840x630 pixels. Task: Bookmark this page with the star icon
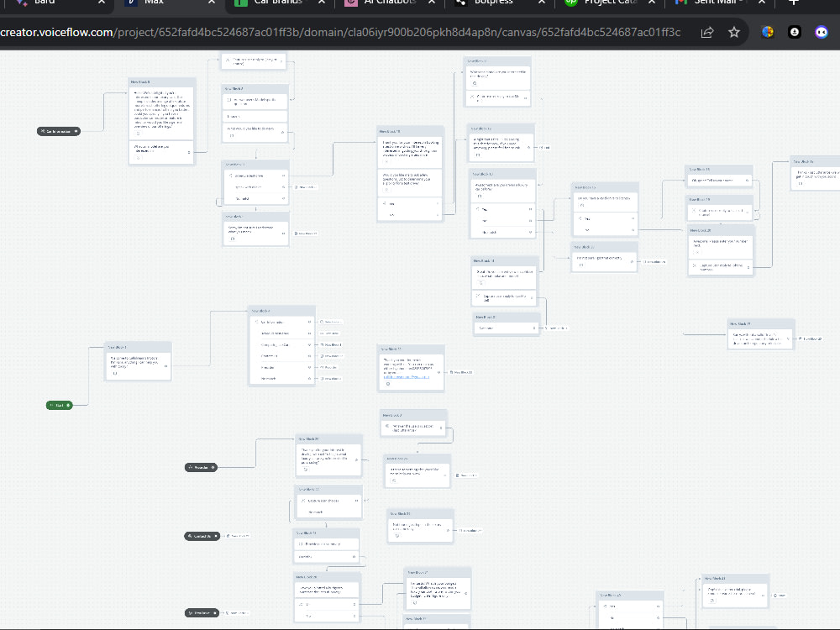[x=734, y=32]
